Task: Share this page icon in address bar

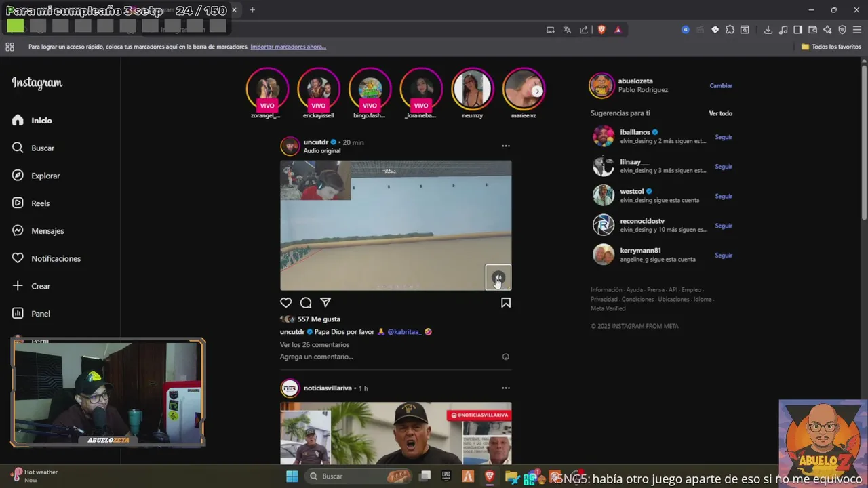Action: click(x=584, y=30)
